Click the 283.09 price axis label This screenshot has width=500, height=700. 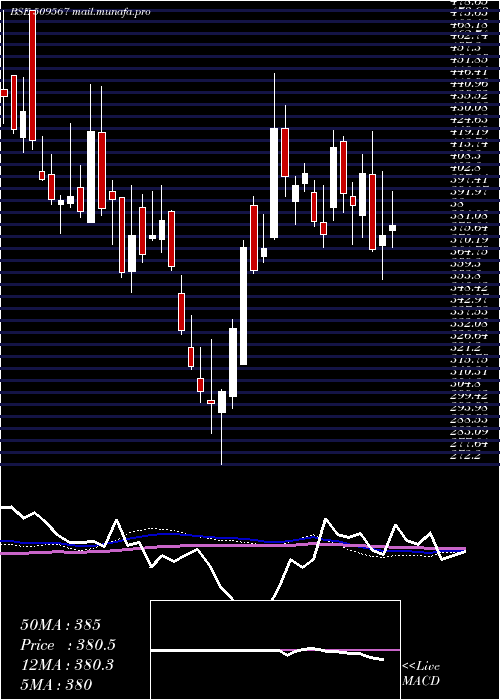[469, 432]
